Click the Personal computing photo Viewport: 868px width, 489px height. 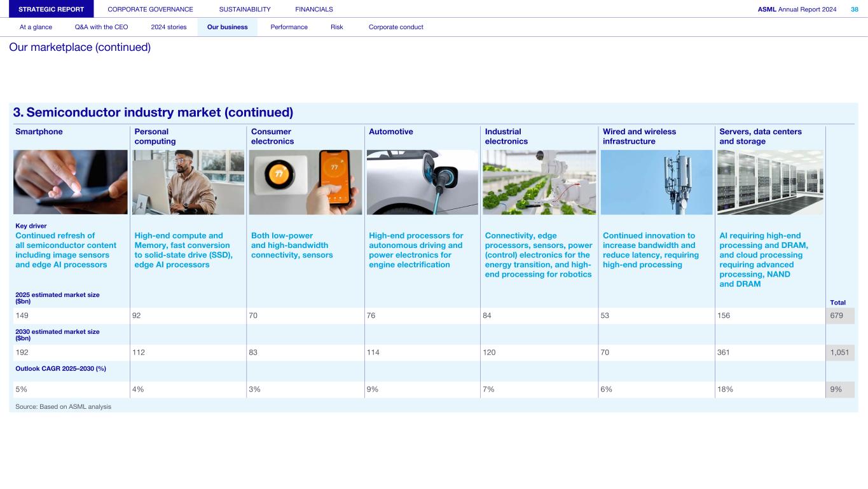click(188, 183)
